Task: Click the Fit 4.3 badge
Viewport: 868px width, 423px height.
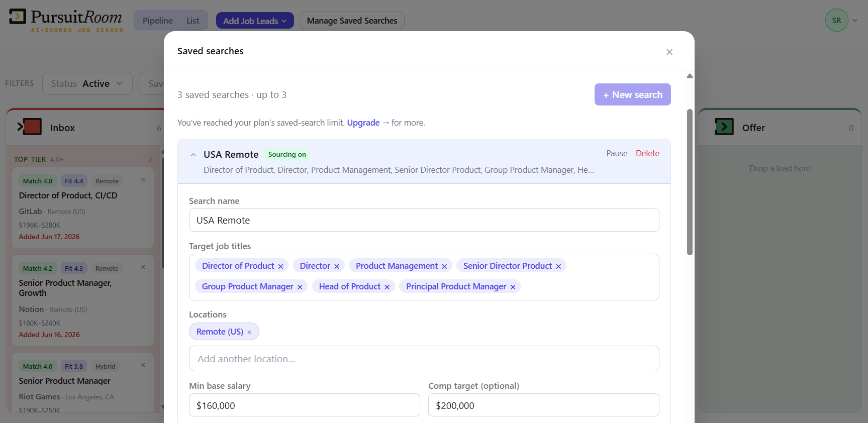Action: tap(74, 268)
